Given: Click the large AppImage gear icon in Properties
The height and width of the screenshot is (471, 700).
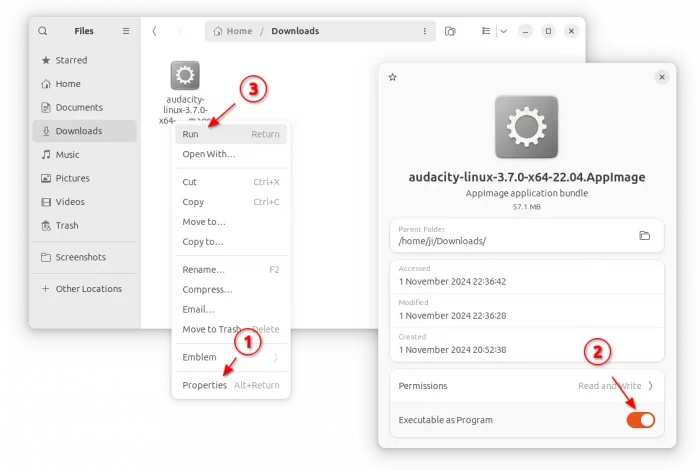Looking at the screenshot, I should (526, 127).
